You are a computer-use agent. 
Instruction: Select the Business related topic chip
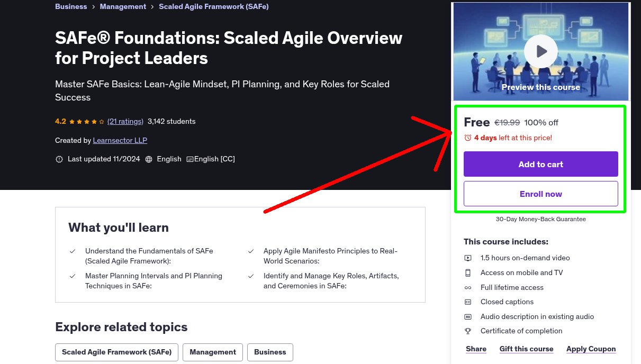pyautogui.click(x=270, y=352)
